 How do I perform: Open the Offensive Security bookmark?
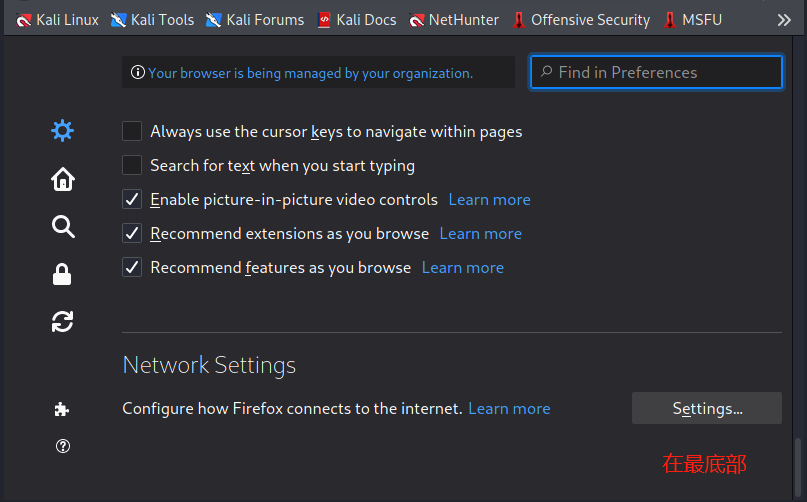click(580, 20)
